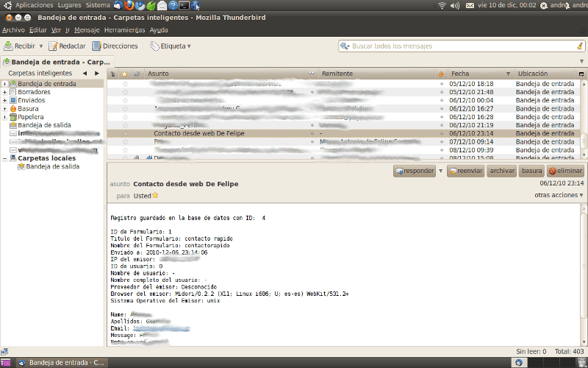Open the help launcher in top panel

click(173, 5)
